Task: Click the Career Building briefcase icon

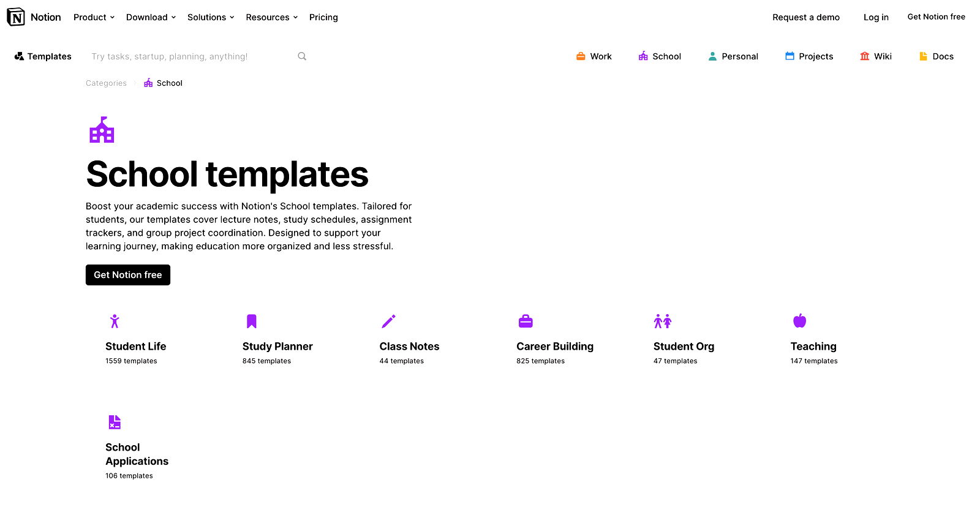Action: [526, 321]
